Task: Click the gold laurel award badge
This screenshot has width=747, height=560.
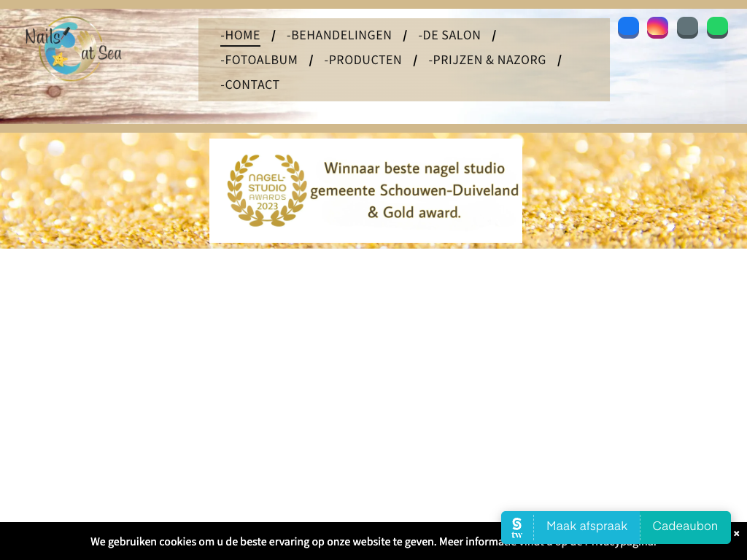Action: point(267,190)
